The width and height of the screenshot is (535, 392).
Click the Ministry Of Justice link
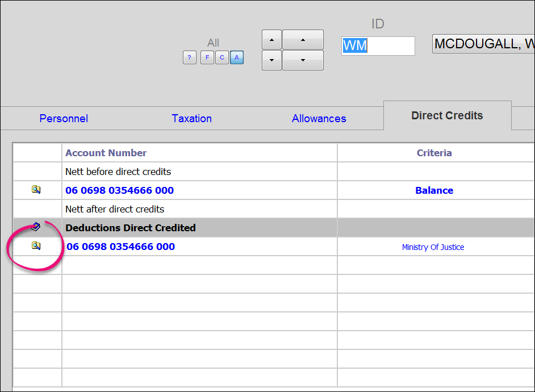pos(433,247)
